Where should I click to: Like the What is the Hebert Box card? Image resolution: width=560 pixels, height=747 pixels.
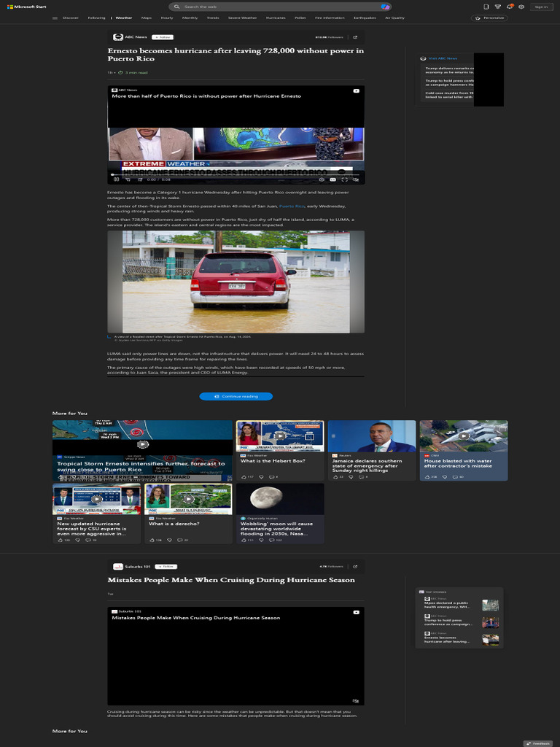click(244, 477)
